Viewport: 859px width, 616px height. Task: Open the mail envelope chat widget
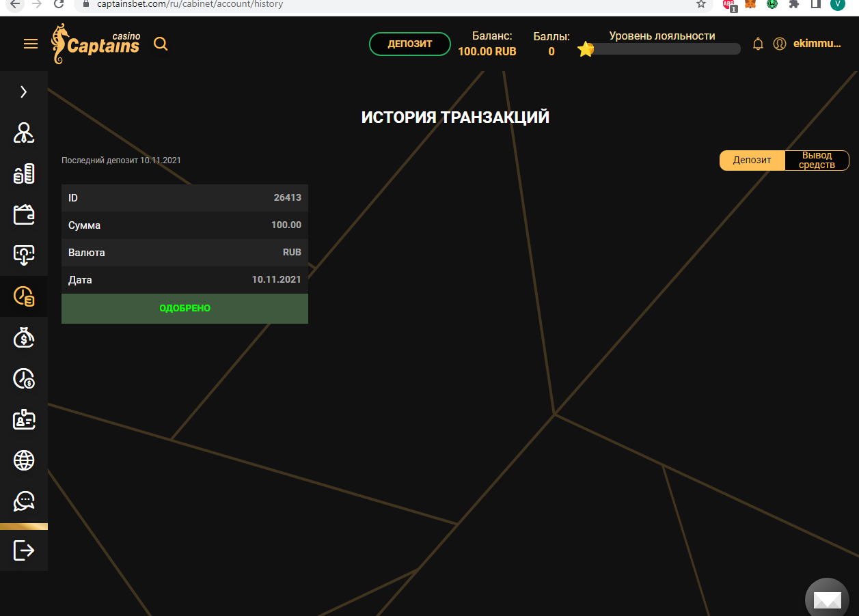(x=827, y=600)
